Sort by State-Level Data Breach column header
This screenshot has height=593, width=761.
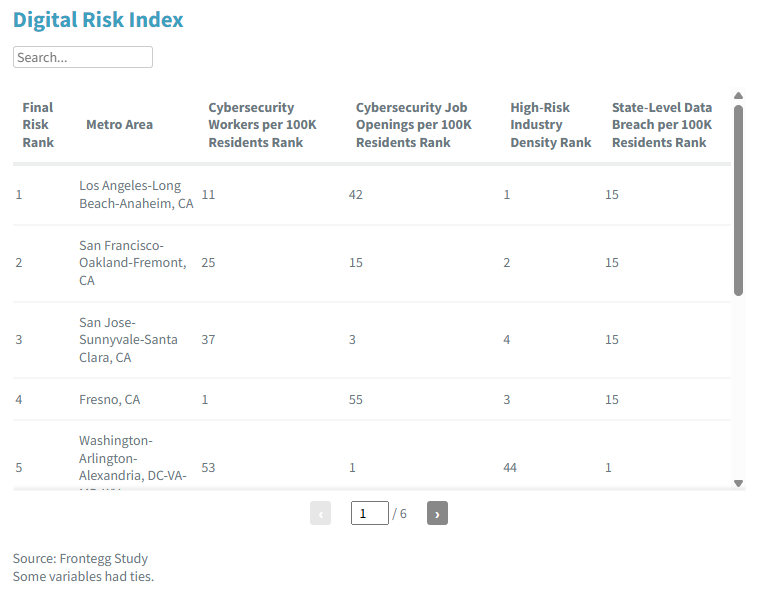click(x=662, y=125)
